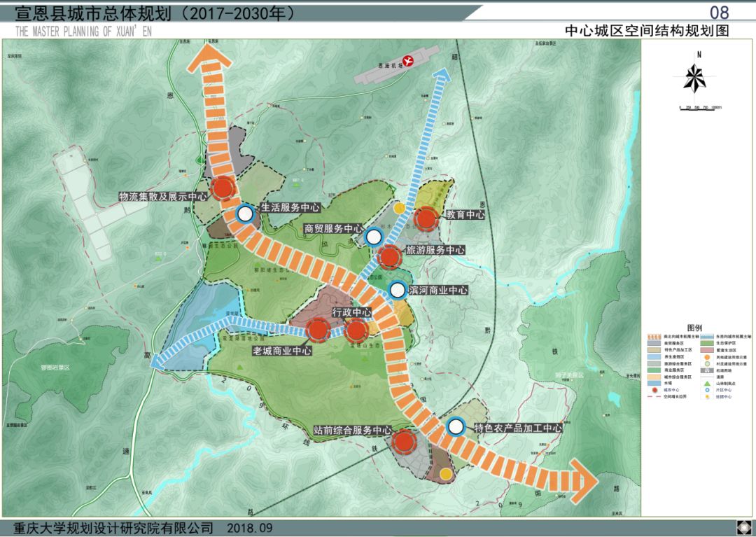Click the orange arrowhead pointing southeast
The height and width of the screenshot is (537, 756).
point(583,482)
